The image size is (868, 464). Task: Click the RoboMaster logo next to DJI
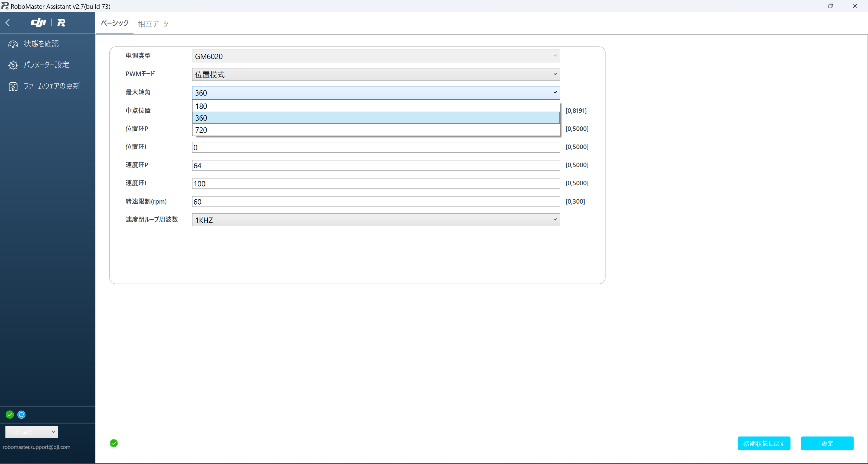[x=61, y=23]
